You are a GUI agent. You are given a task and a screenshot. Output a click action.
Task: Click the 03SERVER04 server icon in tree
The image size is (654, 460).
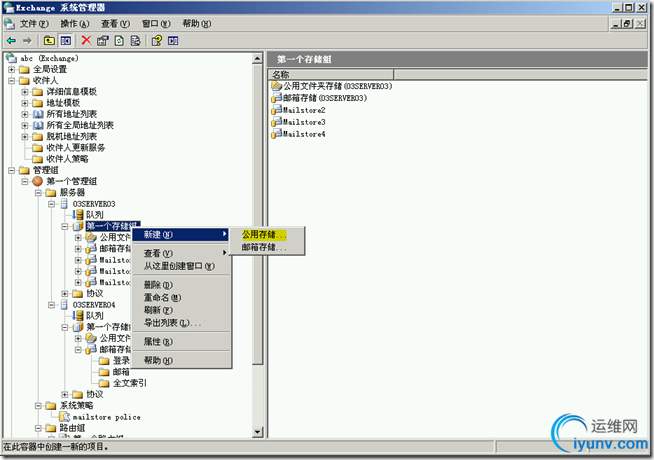click(64, 305)
